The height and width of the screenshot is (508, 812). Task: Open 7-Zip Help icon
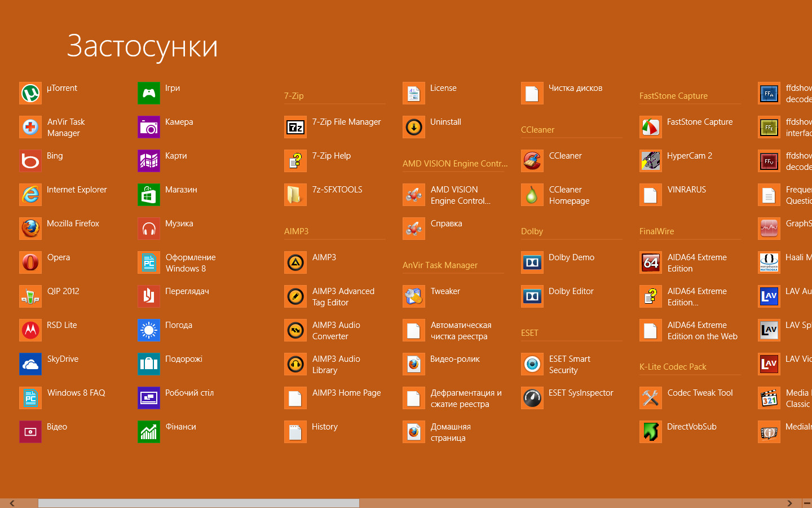295,161
